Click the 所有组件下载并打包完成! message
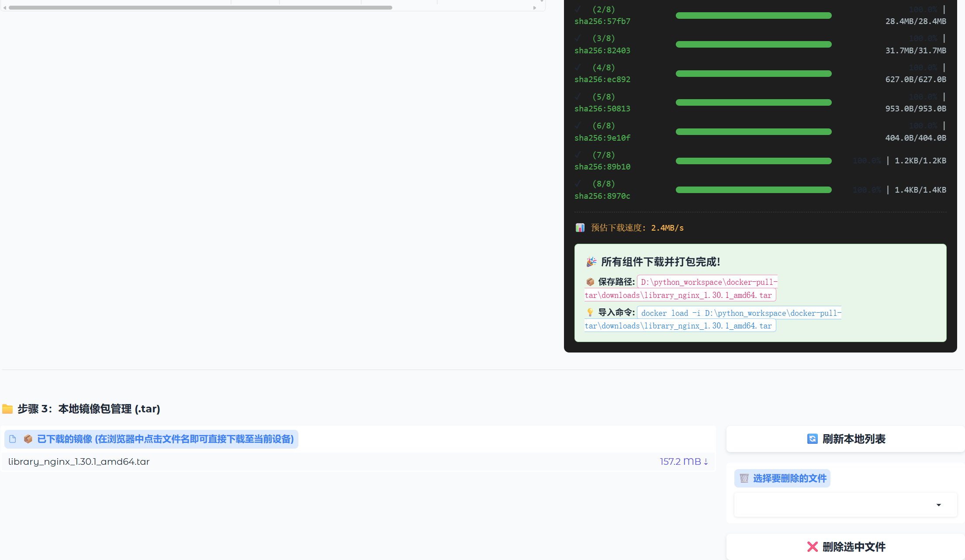Screen dimensions: 965x560 click(661, 262)
